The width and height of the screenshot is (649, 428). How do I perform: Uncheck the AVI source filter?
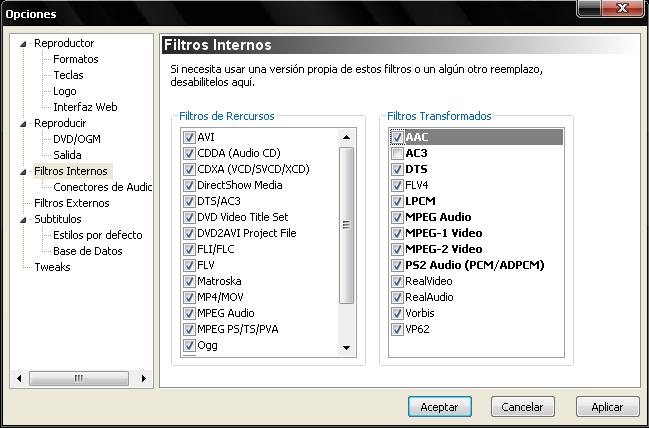[x=189, y=137]
